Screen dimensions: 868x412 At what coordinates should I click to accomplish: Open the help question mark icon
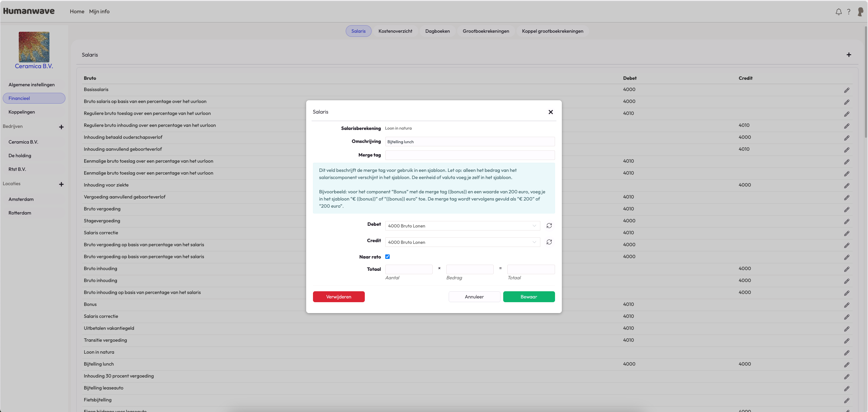coord(849,12)
